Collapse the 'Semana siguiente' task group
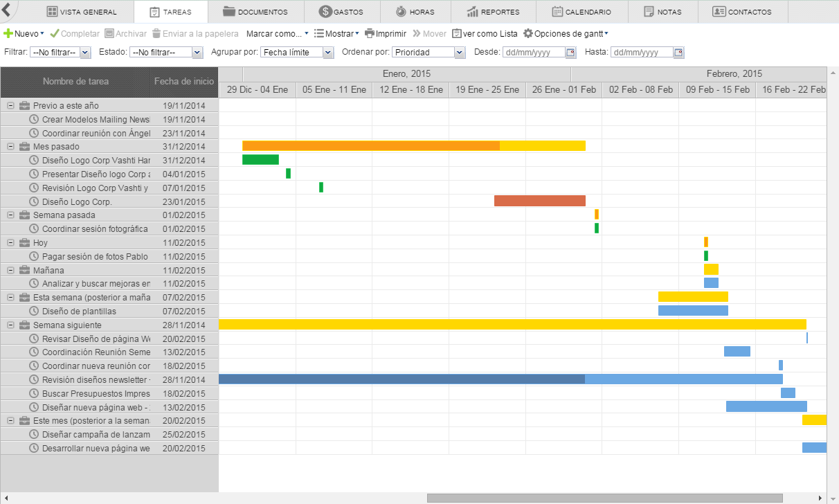Screen dimensions: 839x504 tap(11, 325)
